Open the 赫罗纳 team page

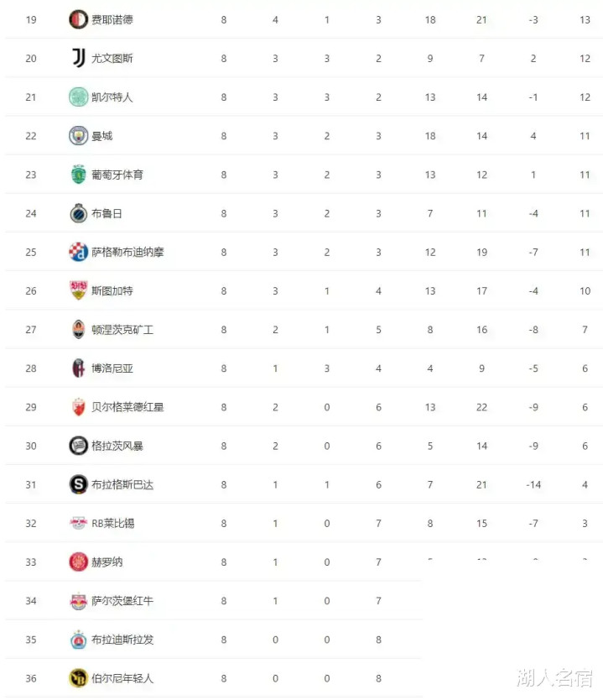point(107,562)
